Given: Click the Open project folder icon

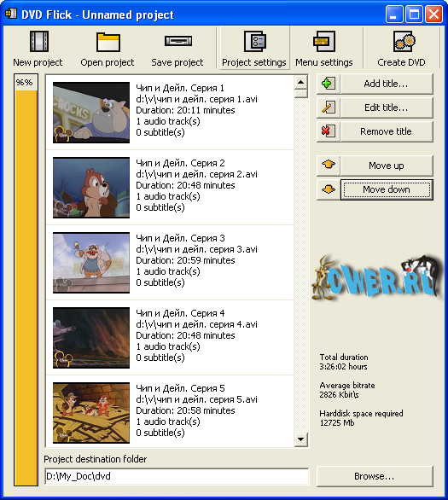Looking at the screenshot, I should (108, 42).
